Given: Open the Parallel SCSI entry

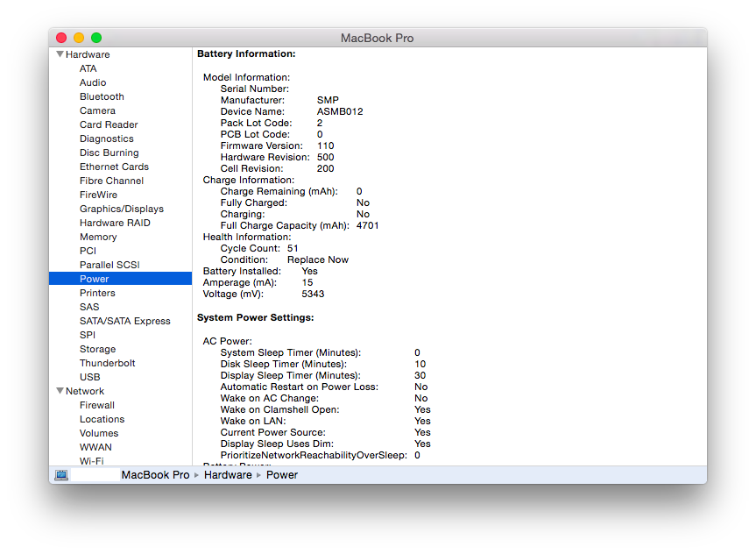Looking at the screenshot, I should click(110, 265).
